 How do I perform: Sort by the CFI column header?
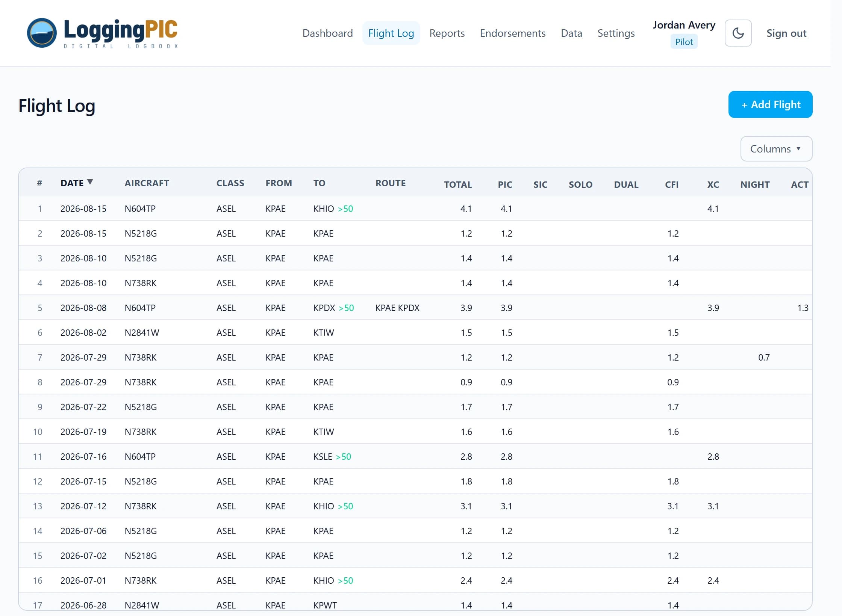click(672, 184)
